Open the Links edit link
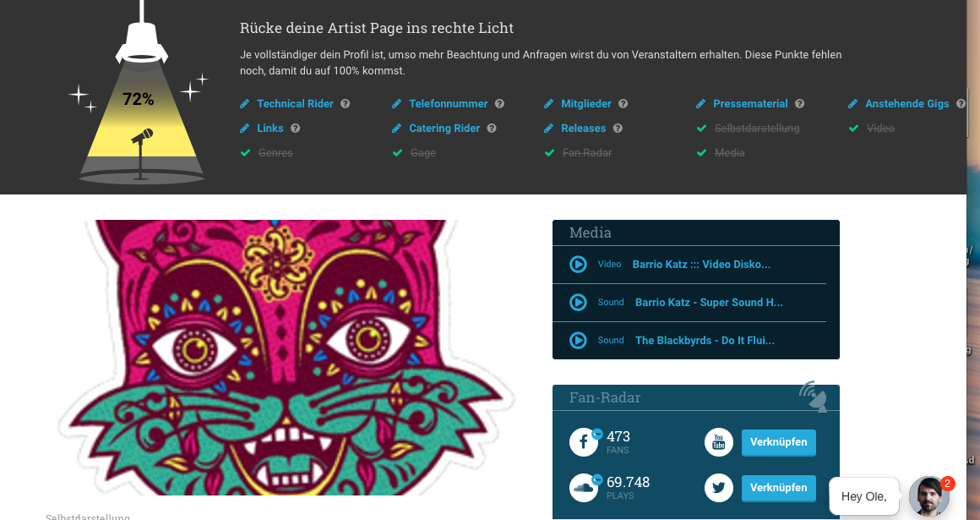The image size is (980, 520). point(270,129)
